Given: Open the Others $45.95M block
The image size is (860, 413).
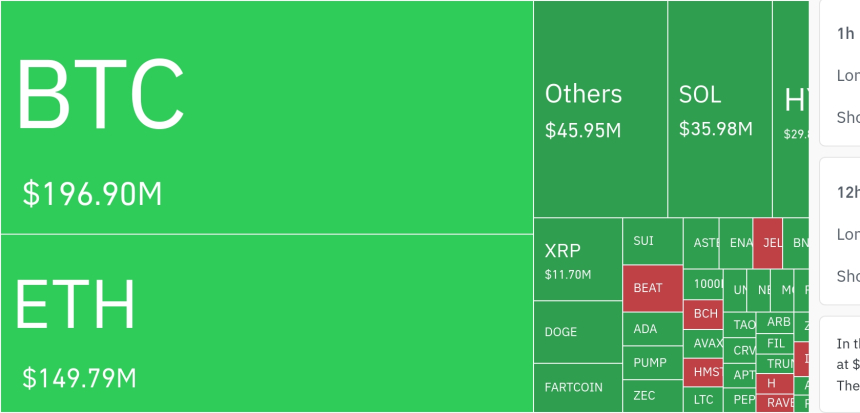Looking at the screenshot, I should pos(600,109).
